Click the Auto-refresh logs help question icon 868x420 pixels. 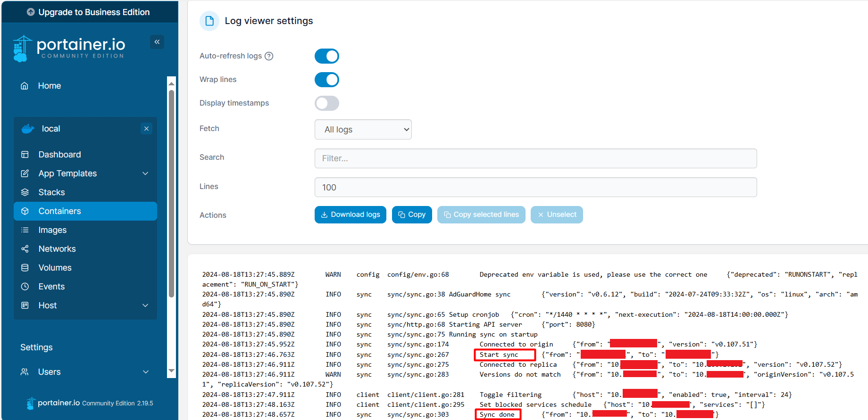pos(269,56)
